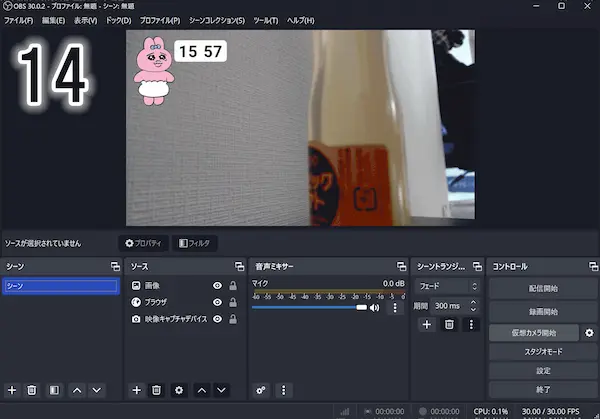Lock the 映像キャプチャデバイス source
Screen dimensions: 600x419
[x=233, y=319]
